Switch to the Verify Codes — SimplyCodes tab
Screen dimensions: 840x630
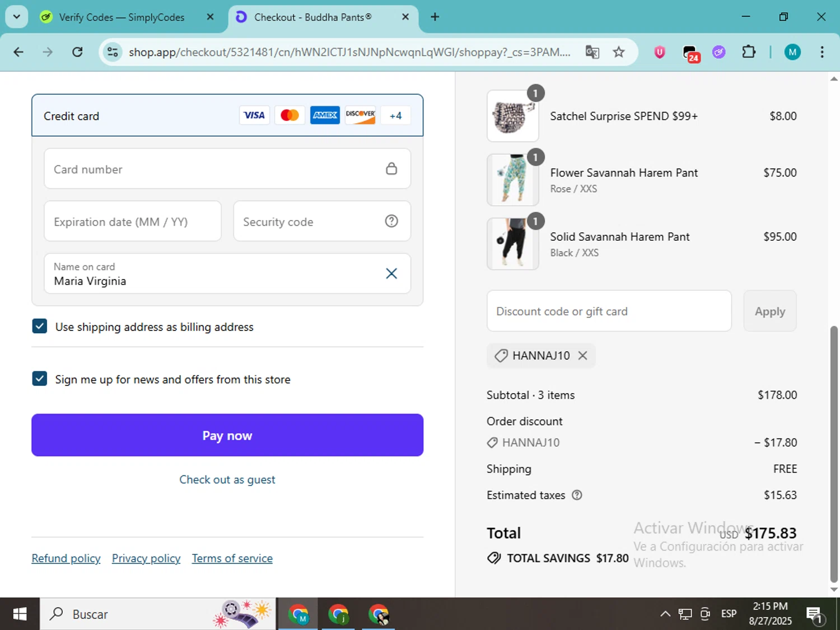click(x=122, y=17)
